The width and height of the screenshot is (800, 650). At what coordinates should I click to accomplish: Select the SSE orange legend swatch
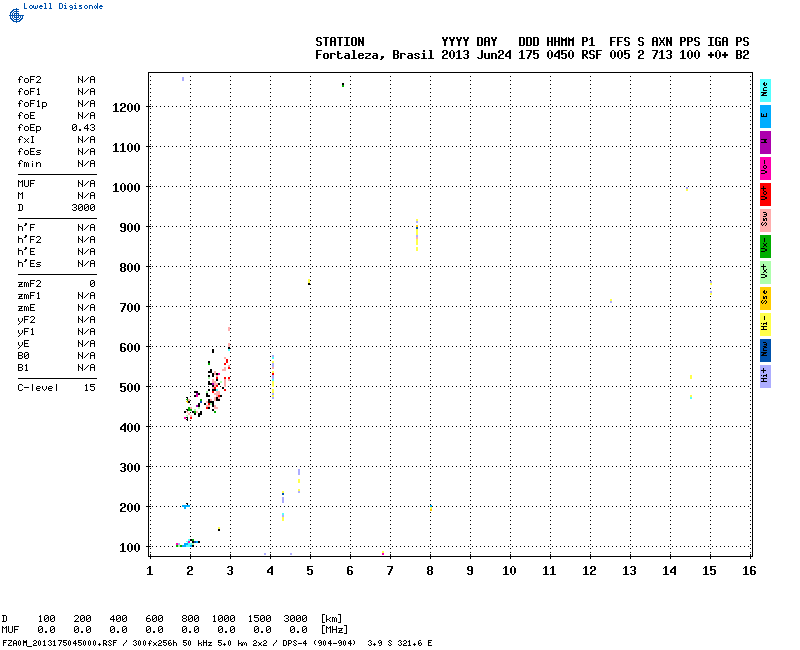pyautogui.click(x=765, y=298)
